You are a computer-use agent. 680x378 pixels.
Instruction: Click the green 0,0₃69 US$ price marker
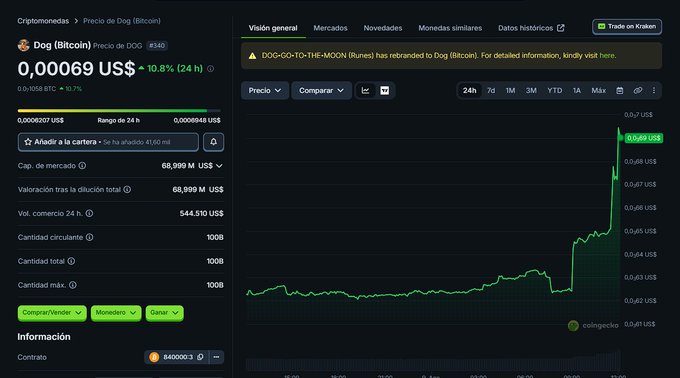(x=644, y=138)
